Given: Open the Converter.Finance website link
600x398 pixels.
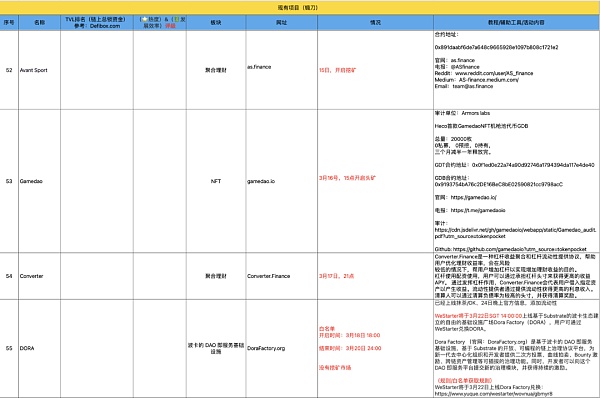Looking at the screenshot, I should coord(269,276).
